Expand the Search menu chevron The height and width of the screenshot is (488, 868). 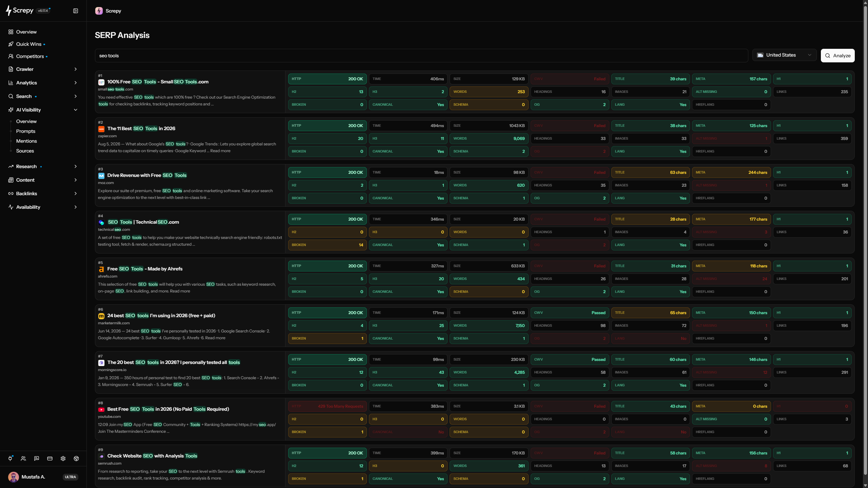76,96
